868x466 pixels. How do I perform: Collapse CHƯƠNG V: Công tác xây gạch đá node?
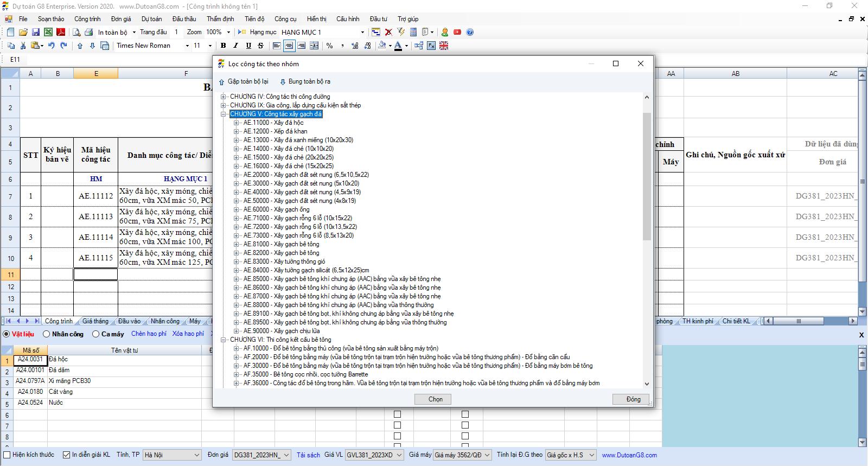coord(223,114)
